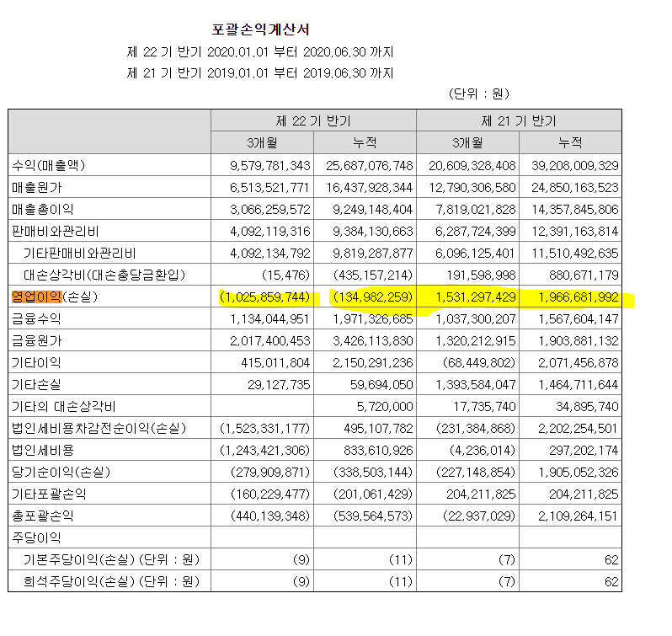Image resolution: width=672 pixels, height=636 pixels.
Task: Click the title 포괄손익계산서
Action: (x=260, y=29)
